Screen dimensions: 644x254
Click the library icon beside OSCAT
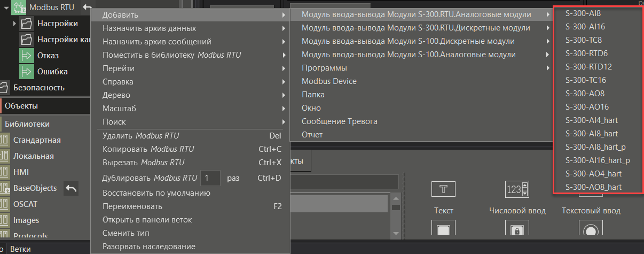coord(4,204)
